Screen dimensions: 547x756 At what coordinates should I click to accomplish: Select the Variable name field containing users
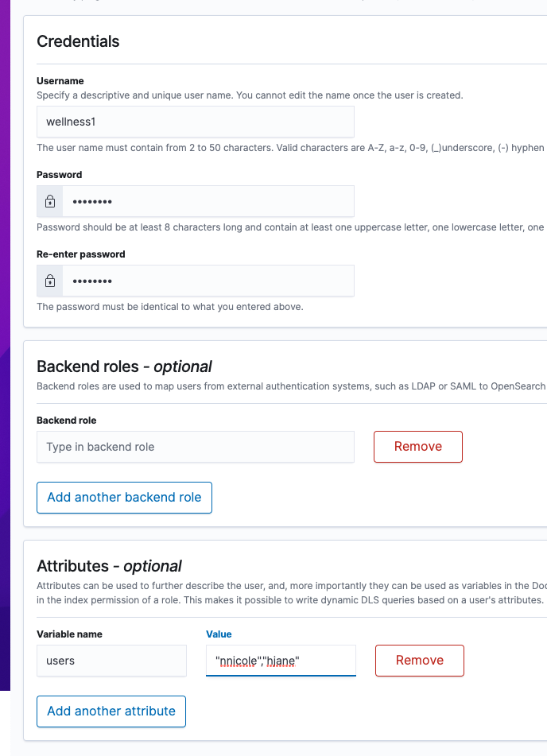[111, 661]
